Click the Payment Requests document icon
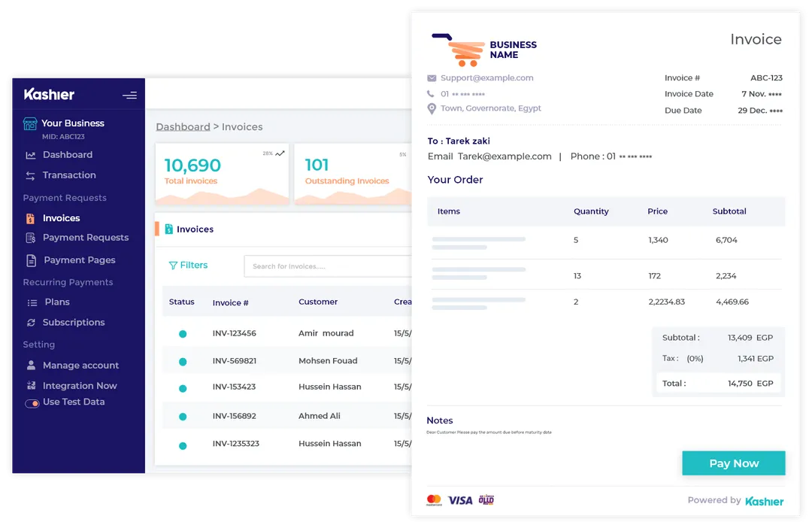 pos(31,238)
